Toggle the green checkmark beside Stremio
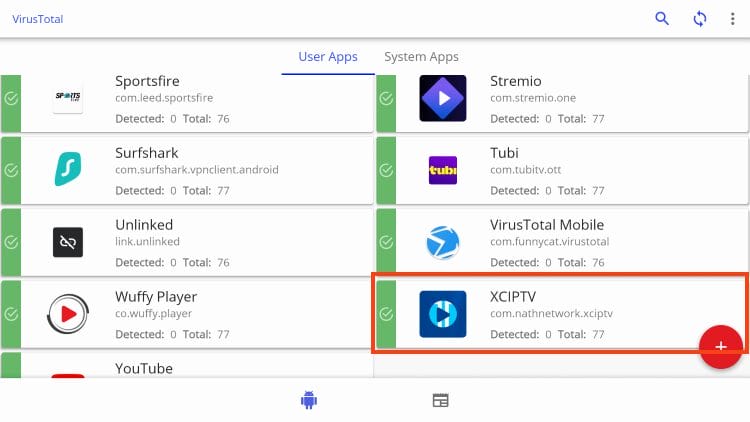750x422 pixels. [x=386, y=99]
